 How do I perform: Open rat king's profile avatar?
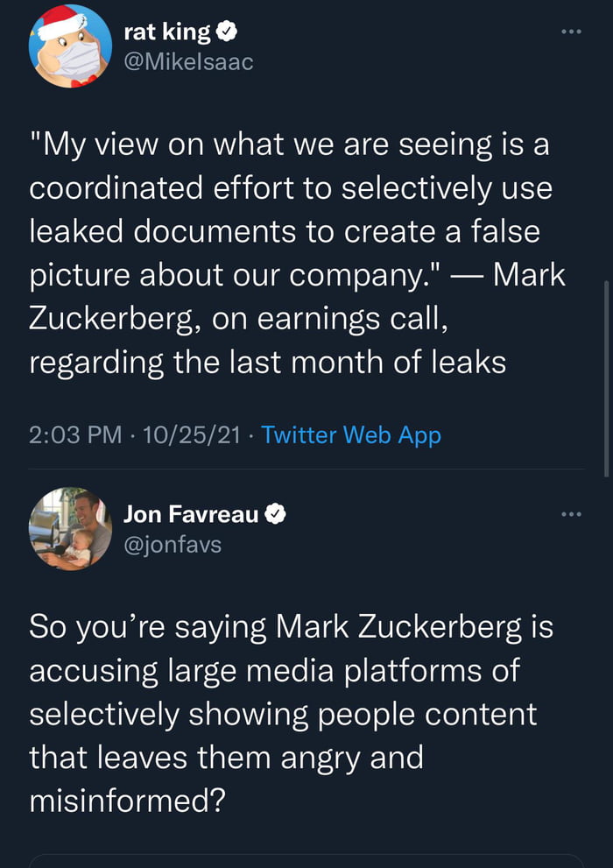click(70, 46)
